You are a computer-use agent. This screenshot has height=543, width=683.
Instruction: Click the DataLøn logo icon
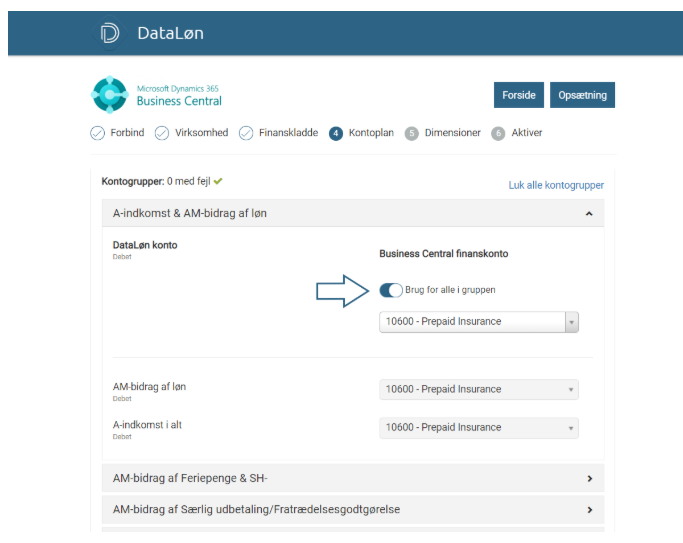coord(110,34)
